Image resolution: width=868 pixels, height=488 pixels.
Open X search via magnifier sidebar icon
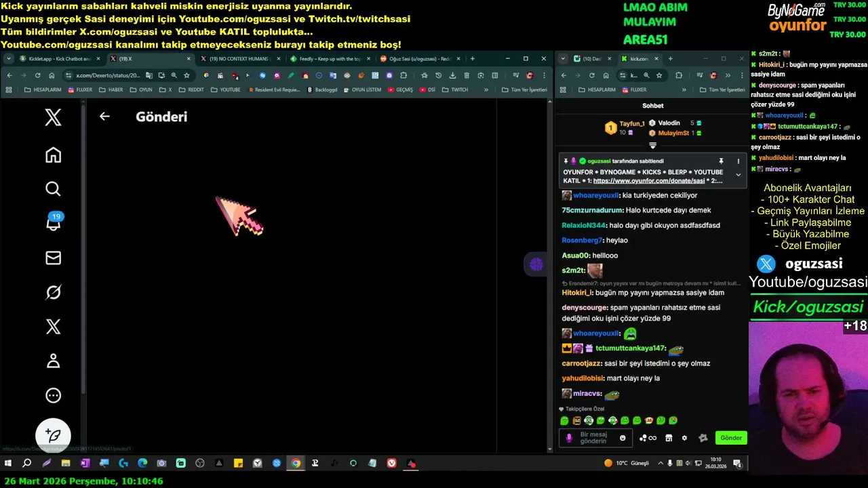[53, 189]
